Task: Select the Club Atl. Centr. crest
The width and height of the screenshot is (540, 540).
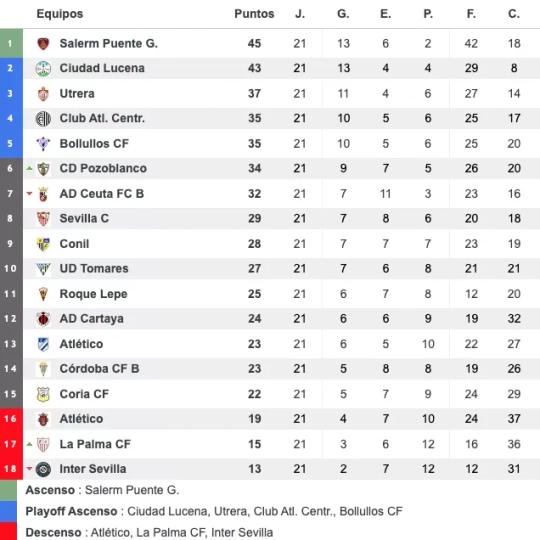Action: pyautogui.click(x=43, y=118)
